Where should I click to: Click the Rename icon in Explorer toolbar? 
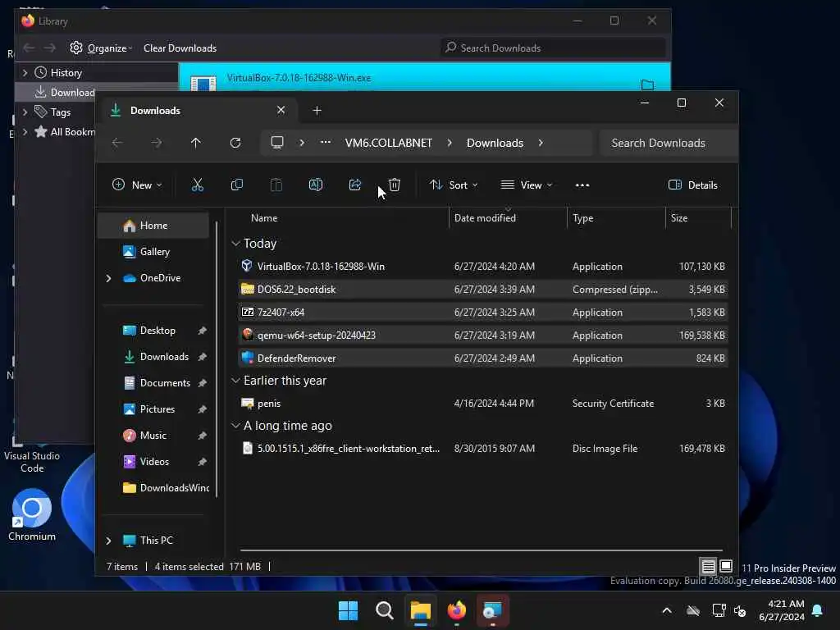click(316, 185)
